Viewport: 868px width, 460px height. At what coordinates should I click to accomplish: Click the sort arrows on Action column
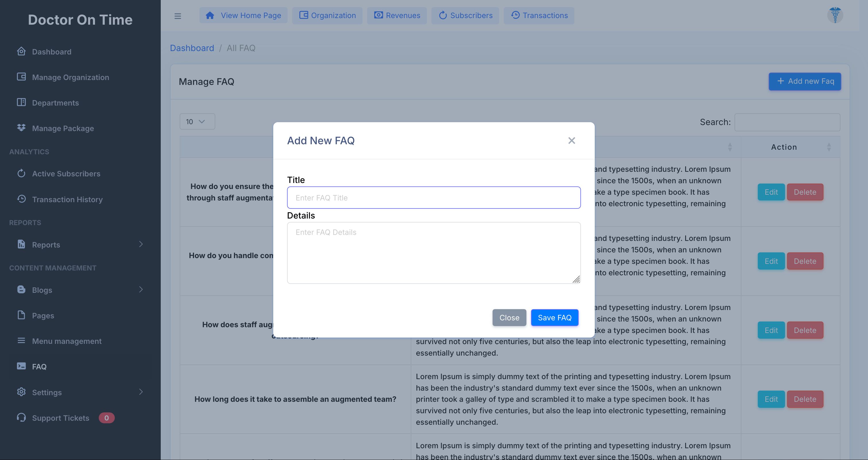(829, 147)
